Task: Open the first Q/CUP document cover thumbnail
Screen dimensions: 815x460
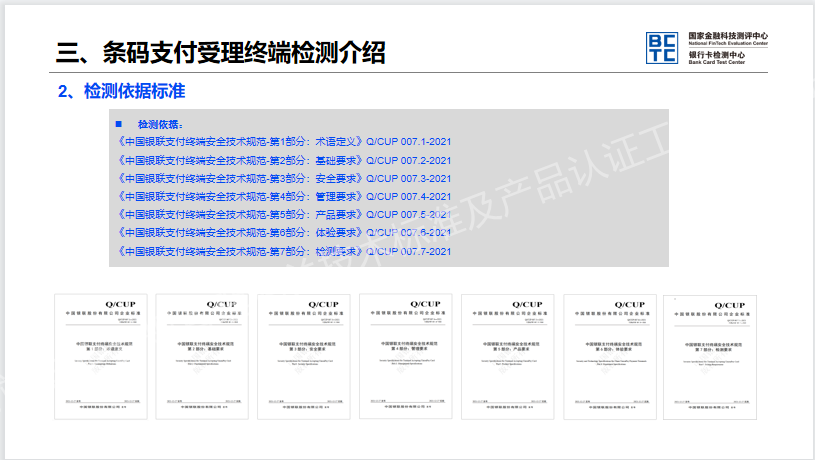Action: (x=101, y=357)
